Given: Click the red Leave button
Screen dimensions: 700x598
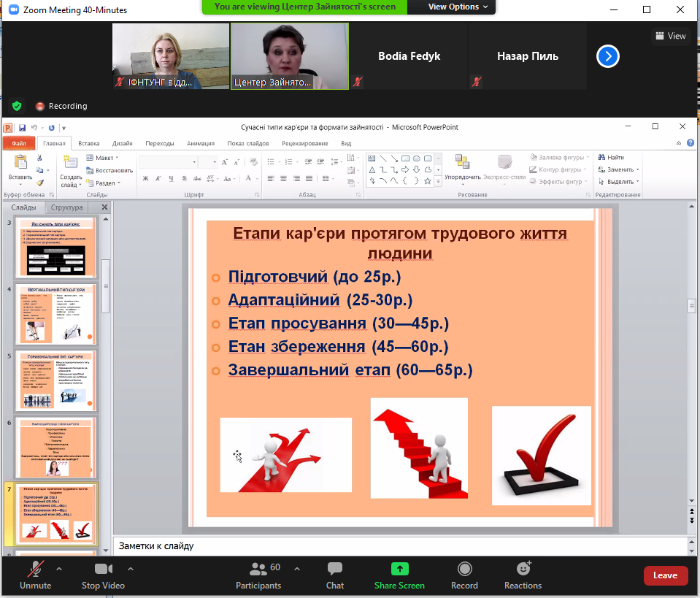Looking at the screenshot, I should point(665,575).
